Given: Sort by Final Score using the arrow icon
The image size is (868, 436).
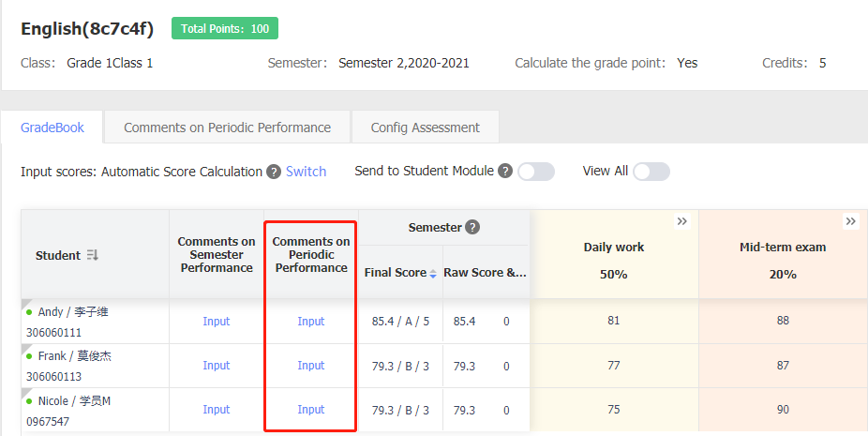Looking at the screenshot, I should [433, 274].
